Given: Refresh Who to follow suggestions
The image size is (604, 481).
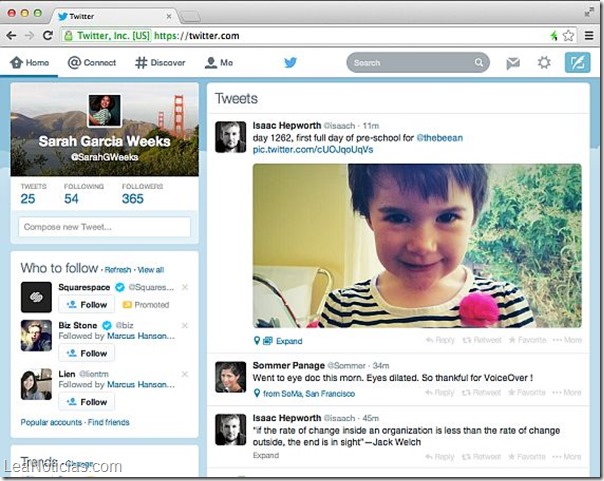Looking at the screenshot, I should 118,270.
